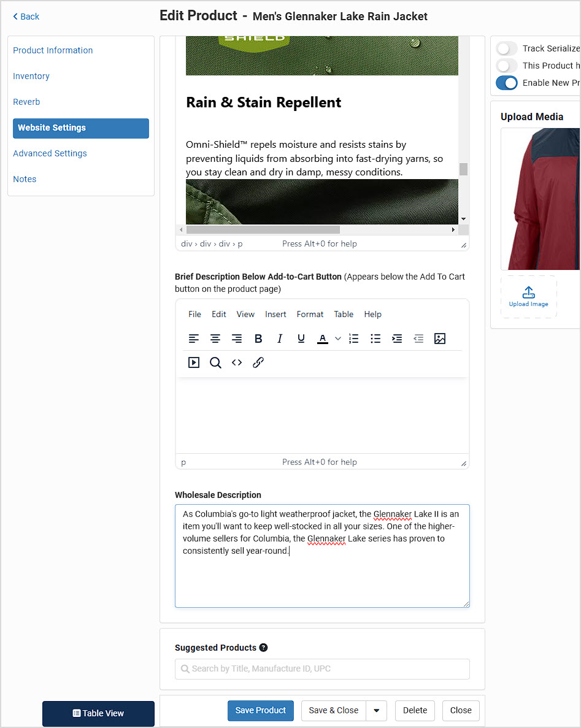581x728 pixels.
Task: Decrease indent of paragraph
Action: (x=418, y=339)
